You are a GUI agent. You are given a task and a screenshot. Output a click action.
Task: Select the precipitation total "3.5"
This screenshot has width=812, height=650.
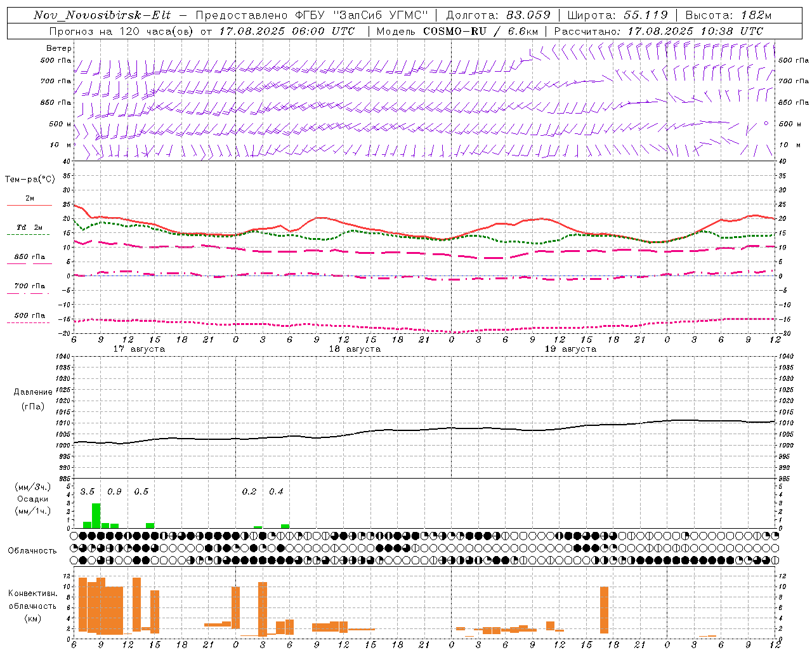88,491
